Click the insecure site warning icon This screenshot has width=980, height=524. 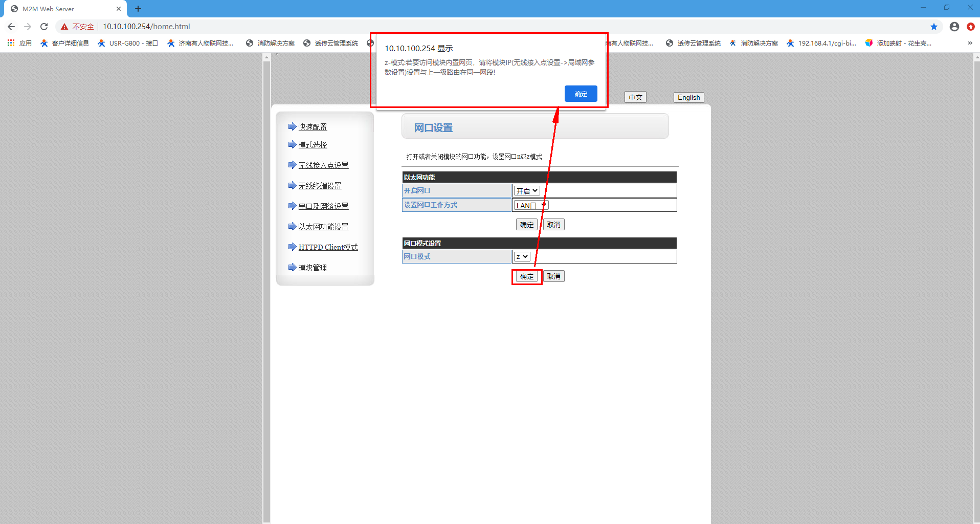point(64,27)
